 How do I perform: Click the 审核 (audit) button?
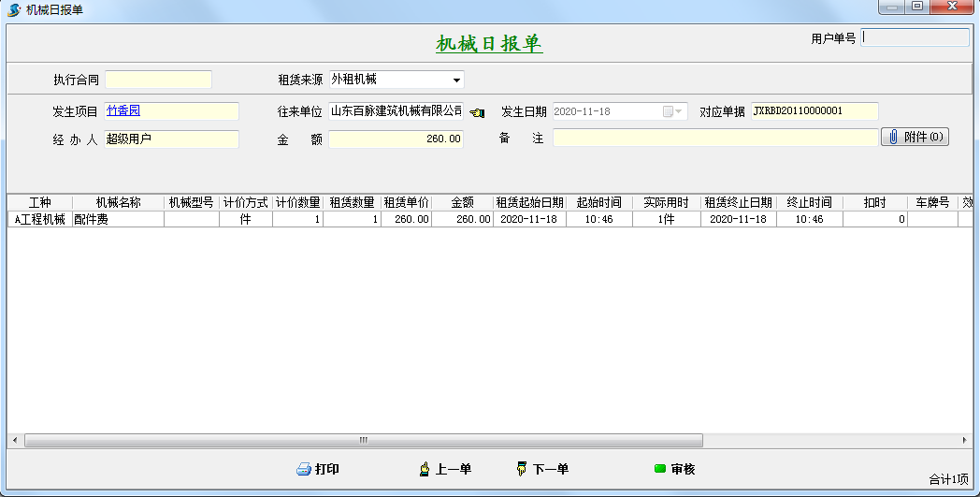(x=674, y=469)
